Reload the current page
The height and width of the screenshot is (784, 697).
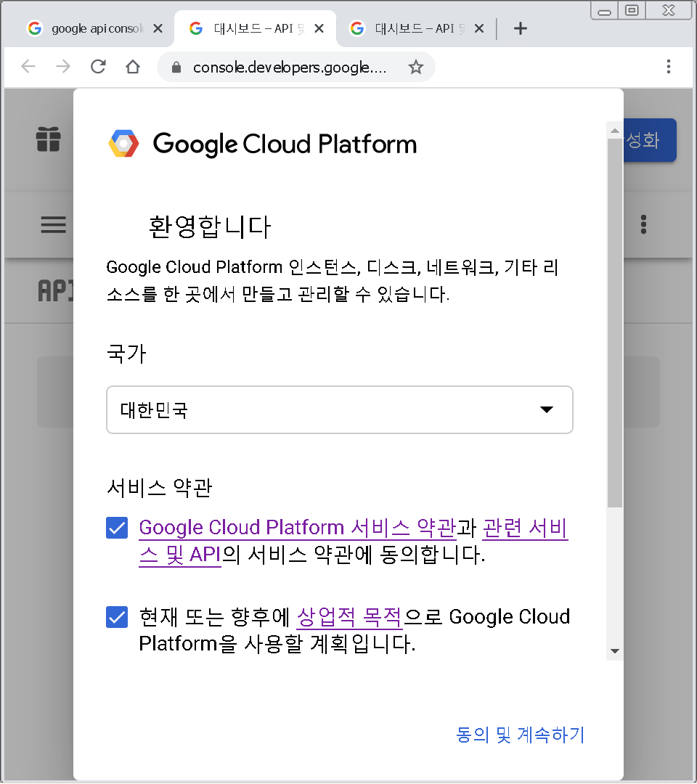pos(98,67)
